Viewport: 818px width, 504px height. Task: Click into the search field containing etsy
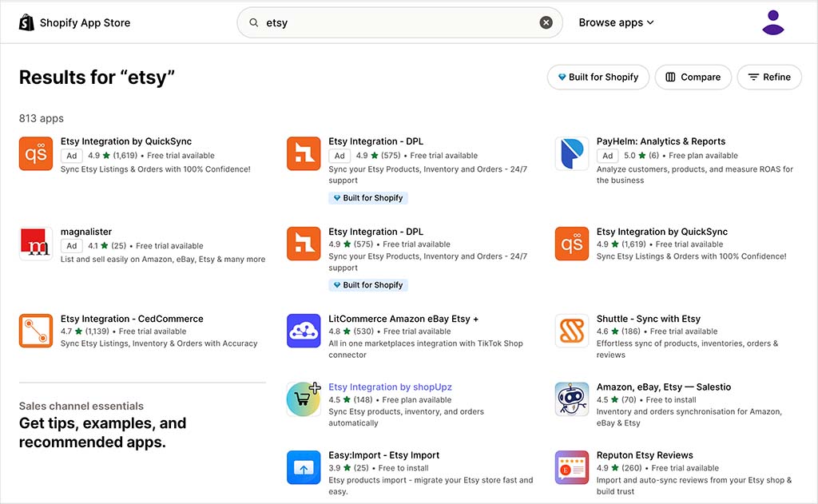pyautogui.click(x=399, y=22)
